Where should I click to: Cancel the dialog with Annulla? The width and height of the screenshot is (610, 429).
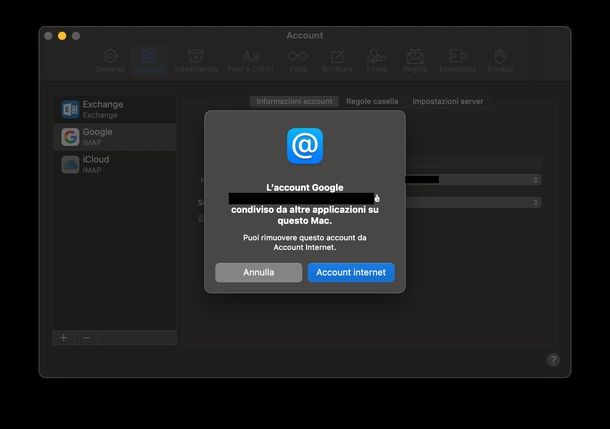pos(259,272)
